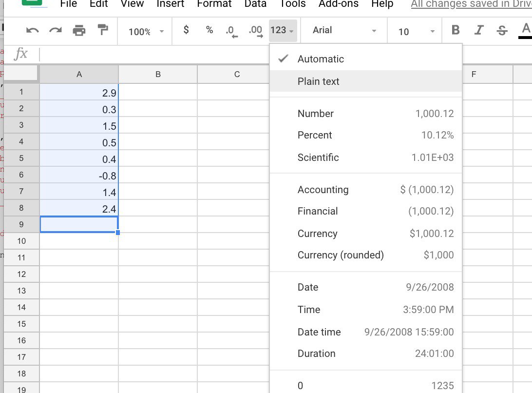This screenshot has height=393, width=532.
Task: Apply percent format with the % icon
Action: (x=209, y=30)
